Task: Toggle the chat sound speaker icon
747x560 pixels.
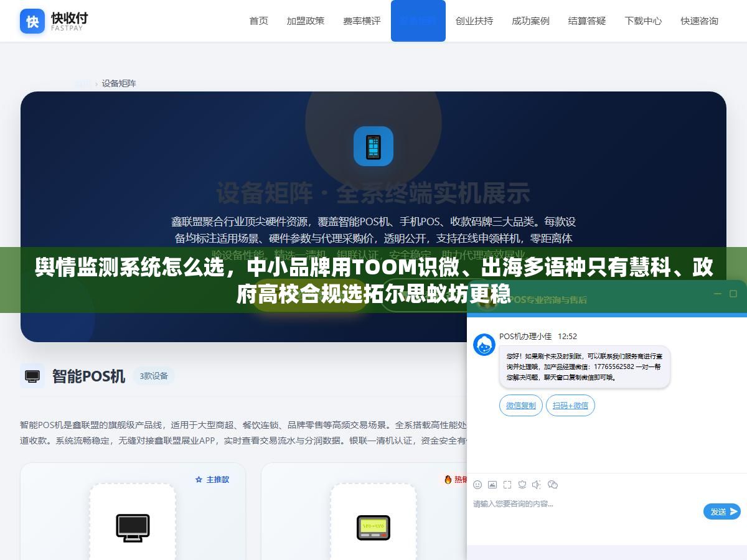Action: pos(537,485)
